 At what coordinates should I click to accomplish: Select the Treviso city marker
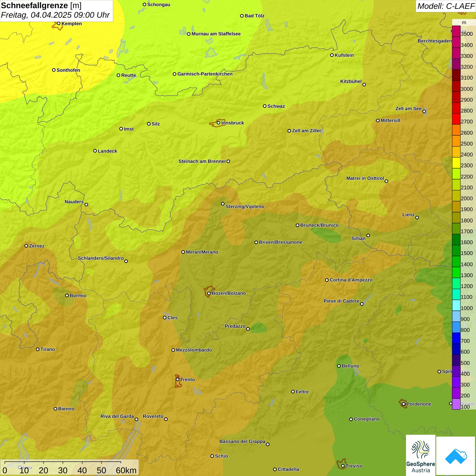(343, 466)
